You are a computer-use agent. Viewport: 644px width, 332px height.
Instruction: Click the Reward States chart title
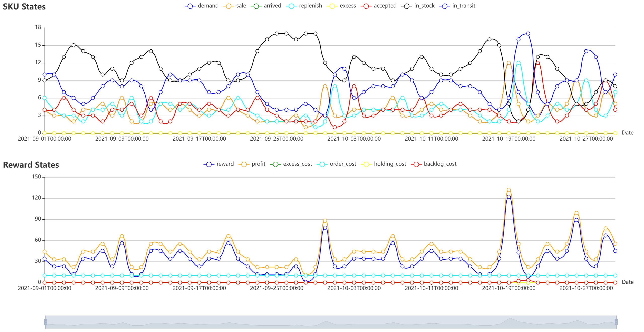click(x=31, y=165)
